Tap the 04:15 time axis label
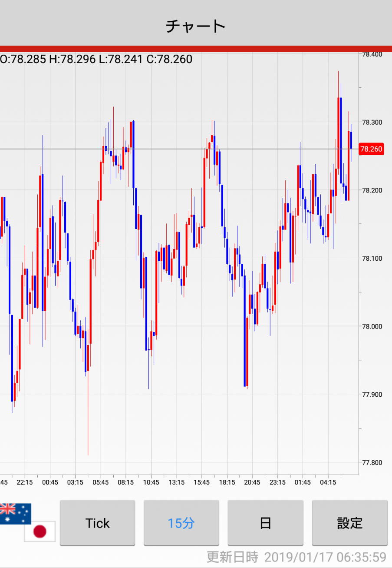Viewport: 392px width, 568px height. pos(328,482)
